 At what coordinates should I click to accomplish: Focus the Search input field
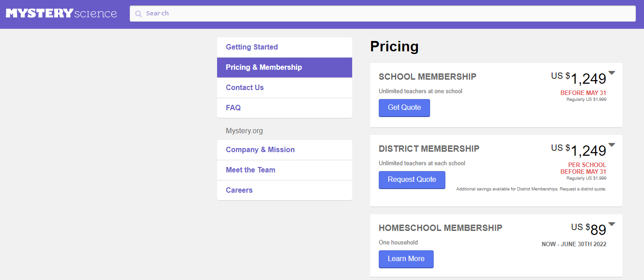tap(383, 14)
